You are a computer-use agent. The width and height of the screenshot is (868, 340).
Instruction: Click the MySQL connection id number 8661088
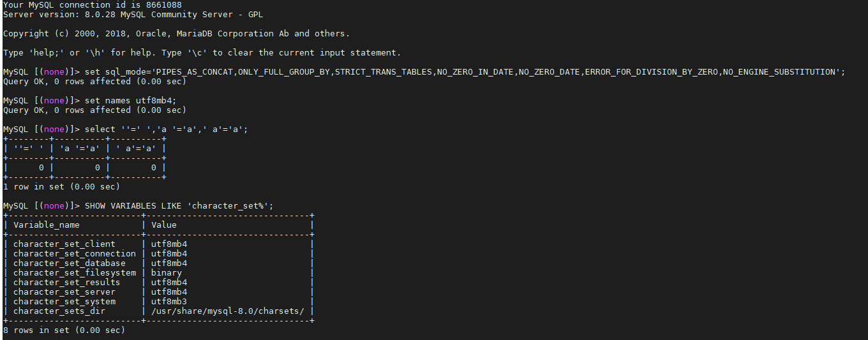154,4
